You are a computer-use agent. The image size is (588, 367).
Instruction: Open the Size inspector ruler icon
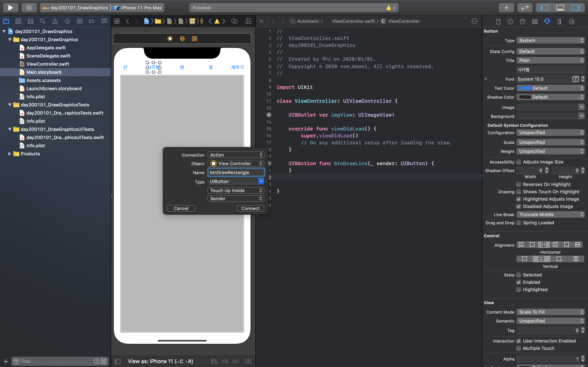click(559, 21)
